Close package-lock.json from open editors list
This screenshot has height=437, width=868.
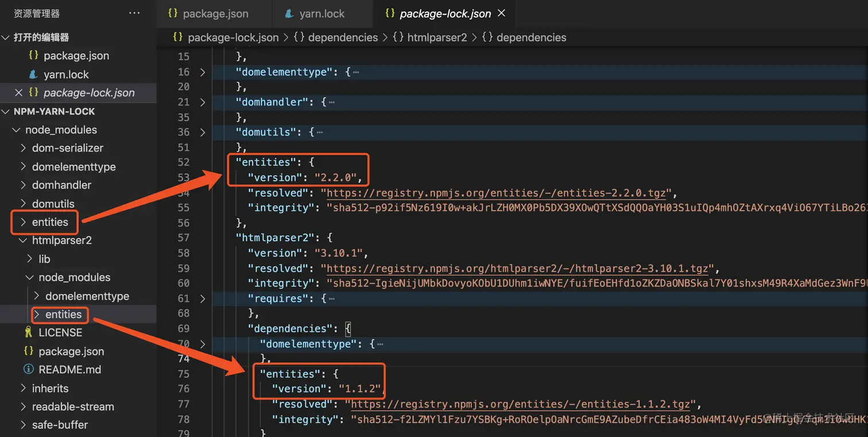coord(18,92)
